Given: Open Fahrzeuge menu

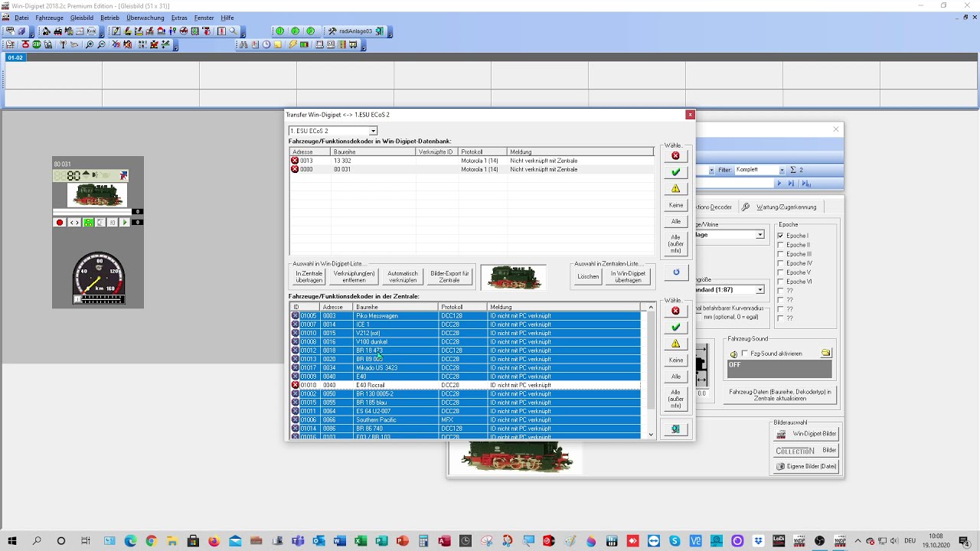Looking at the screenshot, I should tap(49, 18).
